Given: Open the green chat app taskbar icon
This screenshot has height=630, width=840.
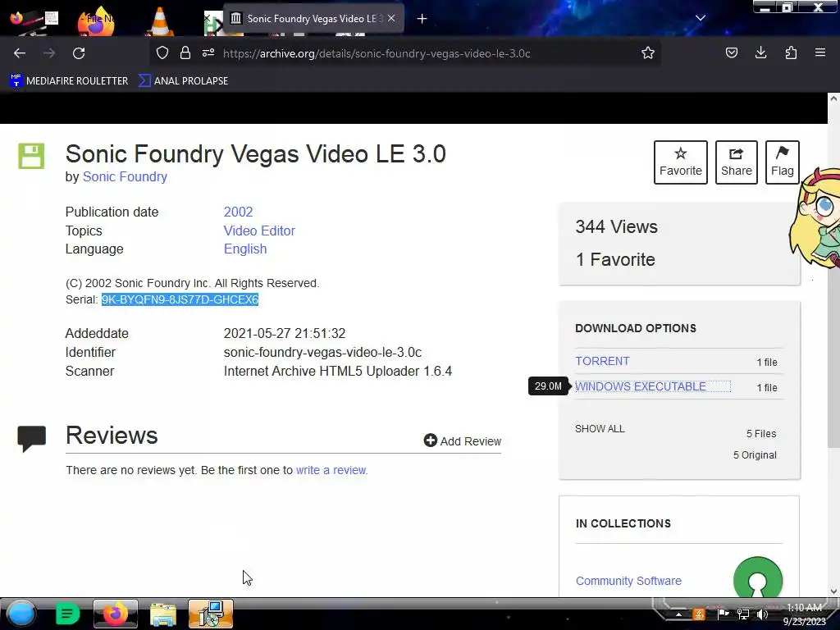Looking at the screenshot, I should (x=67, y=614).
